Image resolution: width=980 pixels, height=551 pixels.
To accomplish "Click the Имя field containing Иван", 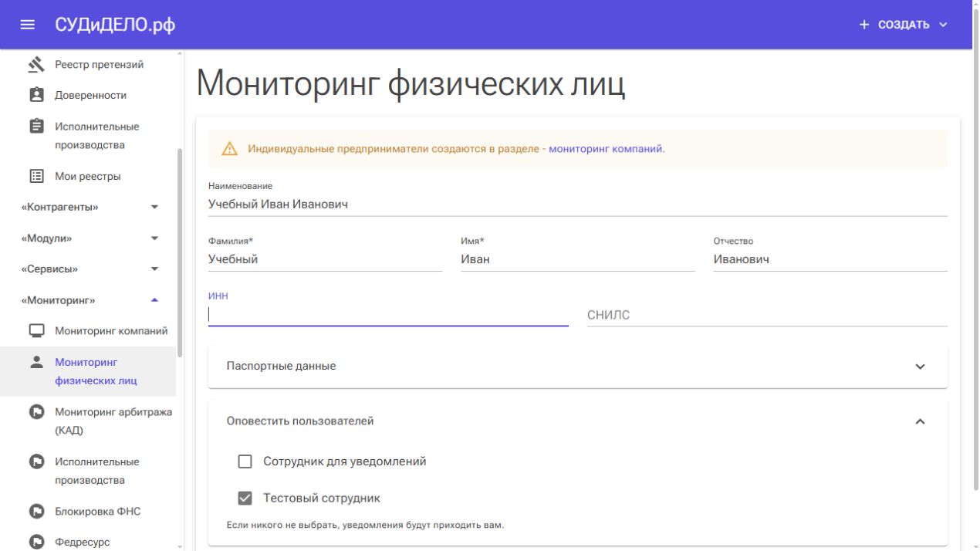I will pyautogui.click(x=578, y=260).
